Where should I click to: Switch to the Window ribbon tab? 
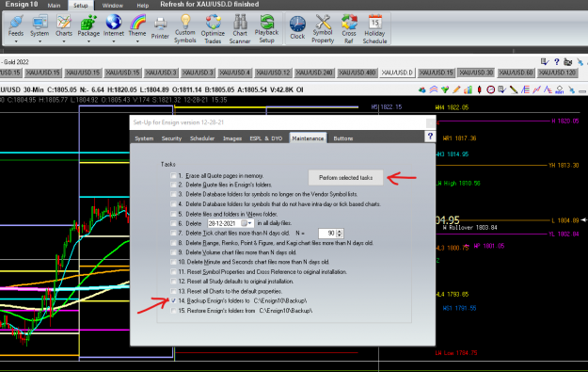click(x=113, y=6)
